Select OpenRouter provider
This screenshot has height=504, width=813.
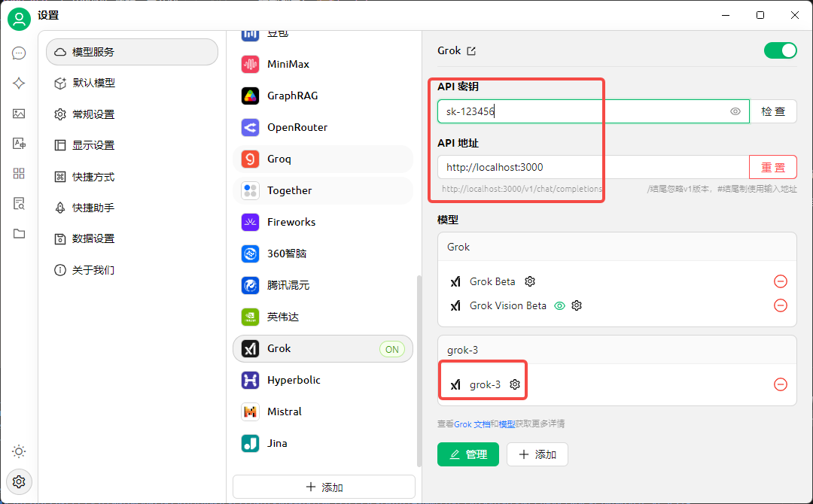click(x=323, y=127)
